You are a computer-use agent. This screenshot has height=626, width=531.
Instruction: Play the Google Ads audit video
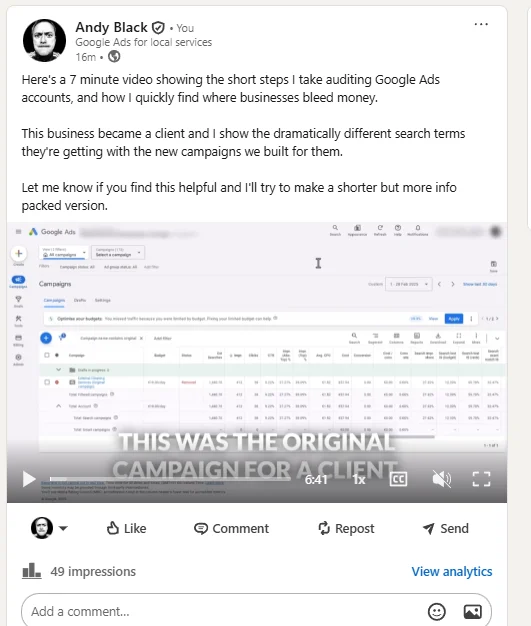point(29,479)
